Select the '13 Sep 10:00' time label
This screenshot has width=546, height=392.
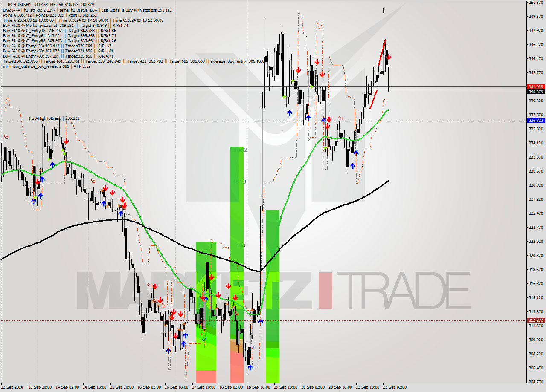(40, 387)
